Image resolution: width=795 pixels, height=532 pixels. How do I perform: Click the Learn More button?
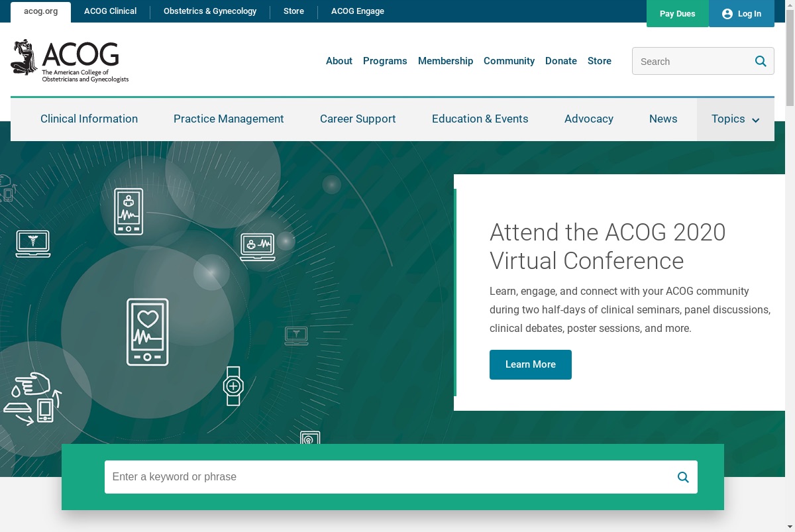531,364
